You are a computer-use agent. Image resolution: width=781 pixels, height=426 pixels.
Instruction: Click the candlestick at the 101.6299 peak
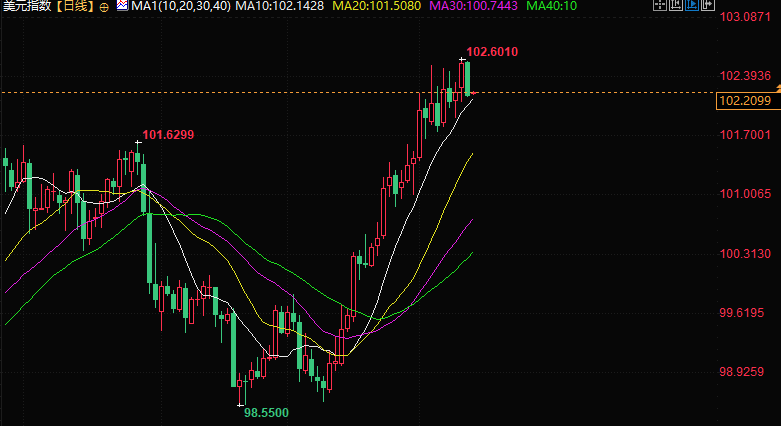pos(137,158)
